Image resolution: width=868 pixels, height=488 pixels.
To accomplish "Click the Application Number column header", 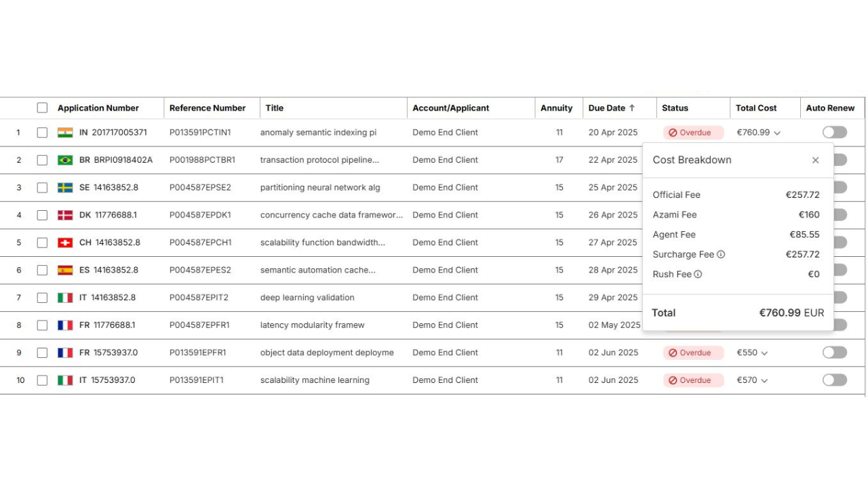I will coord(98,107).
